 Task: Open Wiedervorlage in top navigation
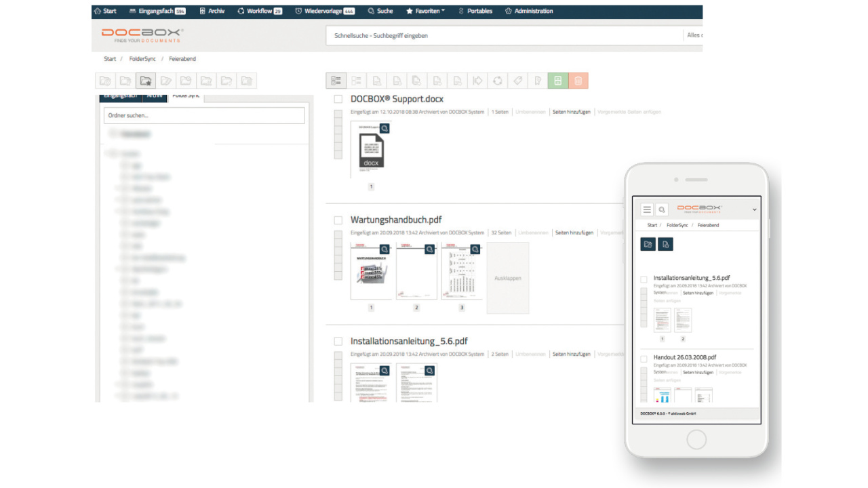click(x=325, y=11)
